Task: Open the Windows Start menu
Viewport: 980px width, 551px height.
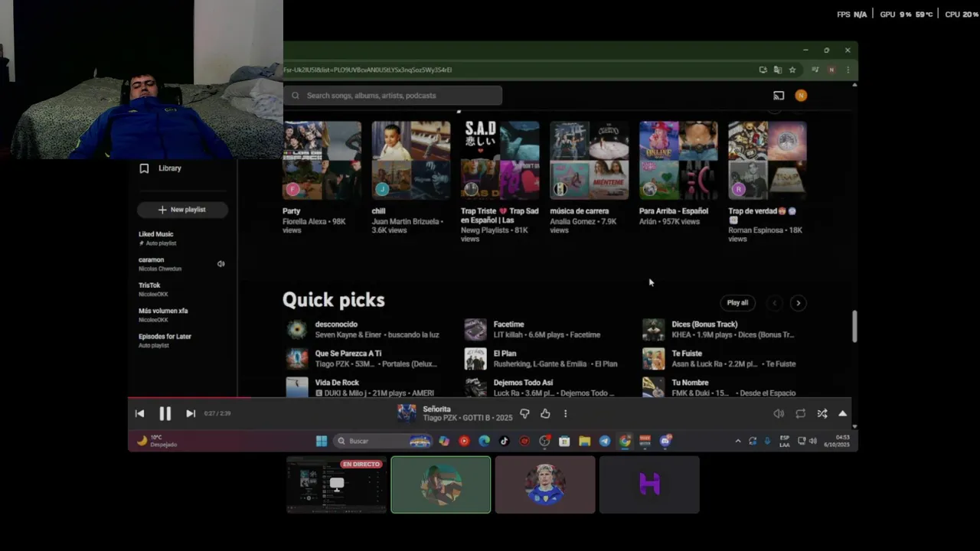Action: click(322, 441)
